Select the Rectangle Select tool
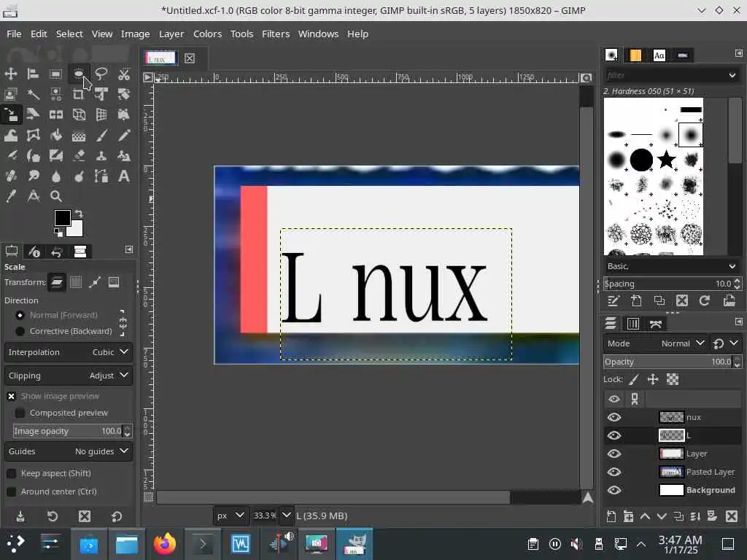 pos(55,74)
